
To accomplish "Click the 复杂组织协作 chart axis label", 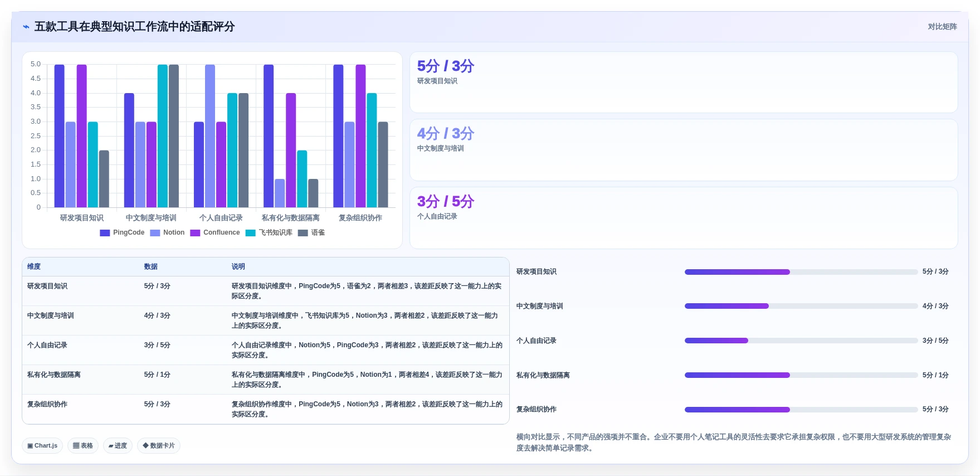I will 360,218.
